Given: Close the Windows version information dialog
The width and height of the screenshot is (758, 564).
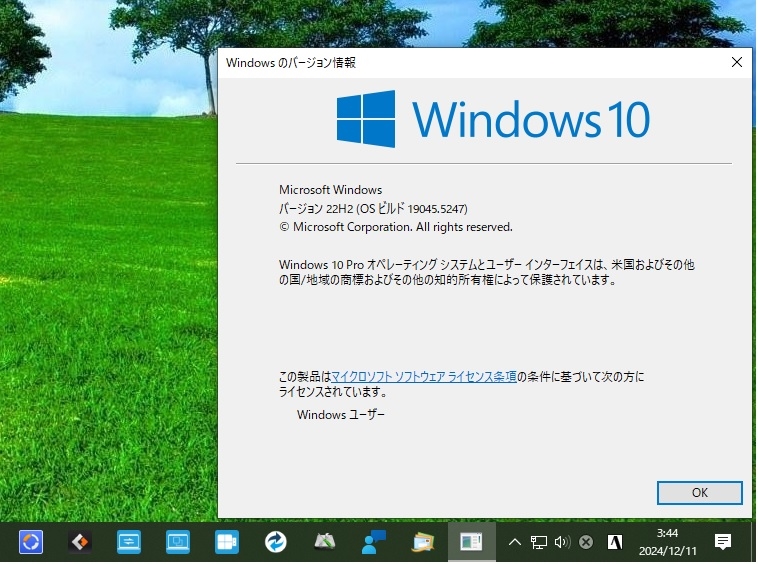Looking at the screenshot, I should [736, 62].
